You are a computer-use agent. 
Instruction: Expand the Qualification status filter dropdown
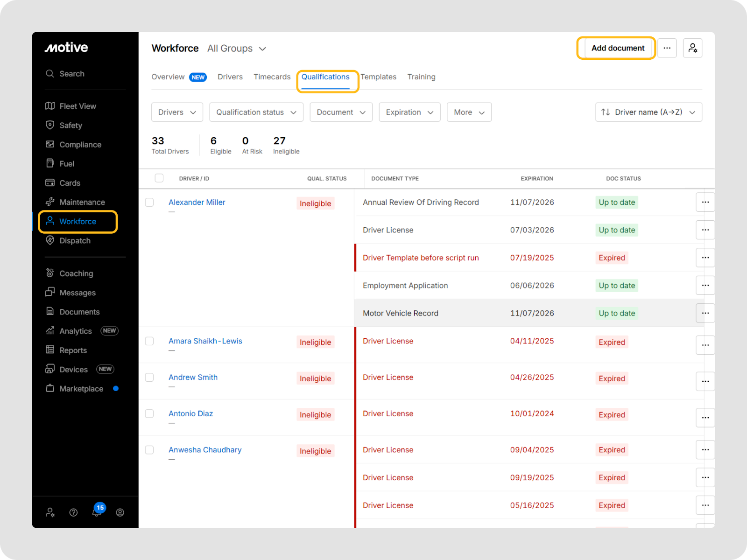[256, 112]
